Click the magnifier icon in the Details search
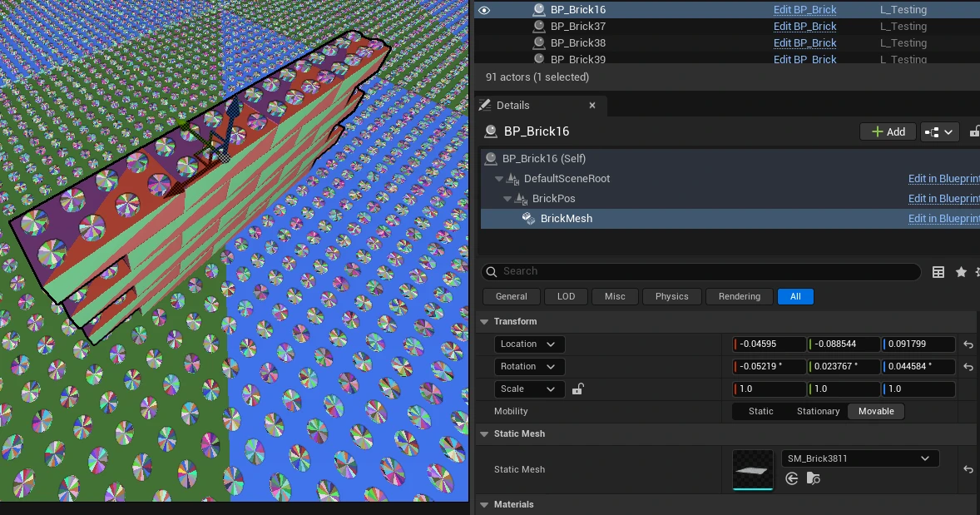Screen dimensions: 980x515 (492, 271)
